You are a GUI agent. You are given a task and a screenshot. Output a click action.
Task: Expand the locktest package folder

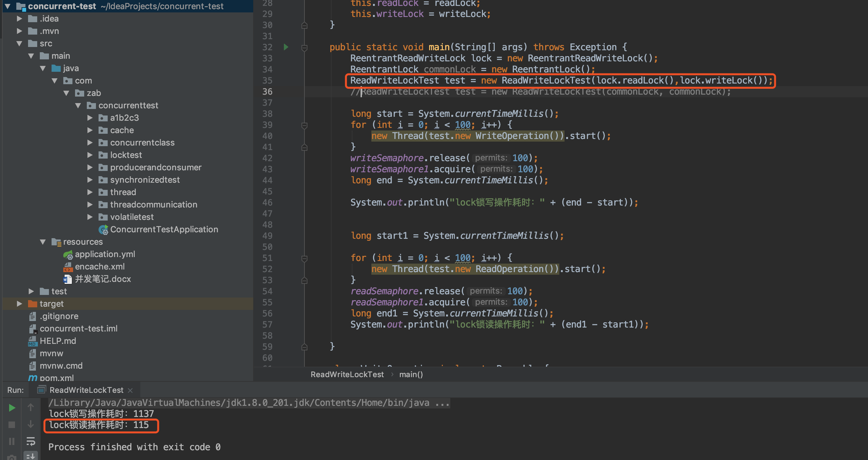[90, 155]
